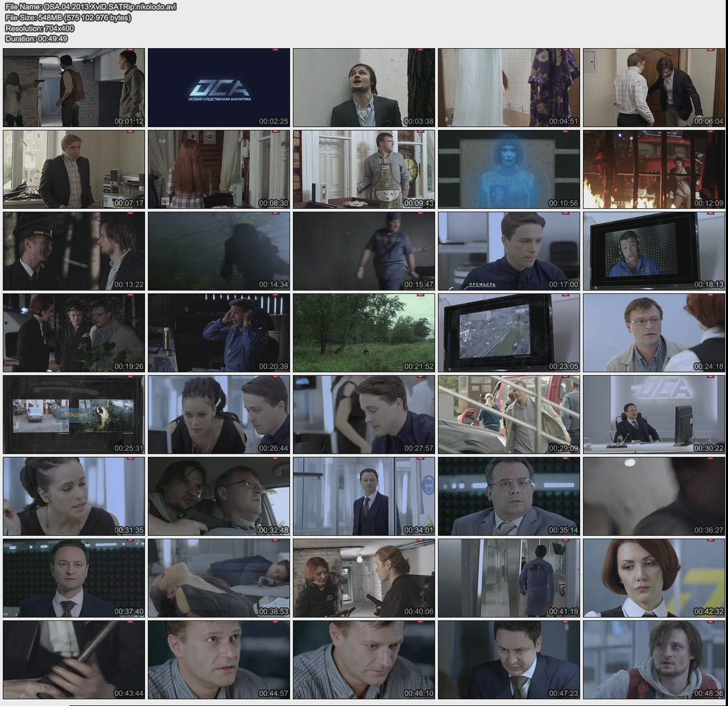Select the hologram woman frame at 00:10:56
Image resolution: width=728 pixels, height=706 pixels.
coord(509,169)
